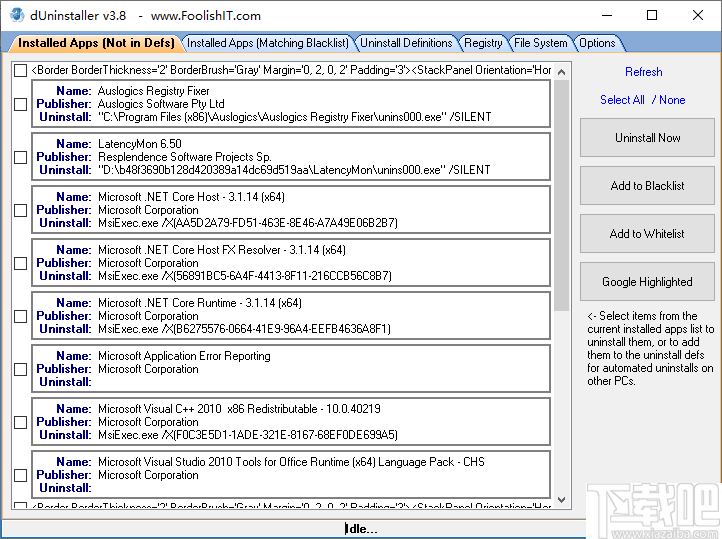Click the Refresh link
Viewport: 722px width, 539px height.
point(643,72)
